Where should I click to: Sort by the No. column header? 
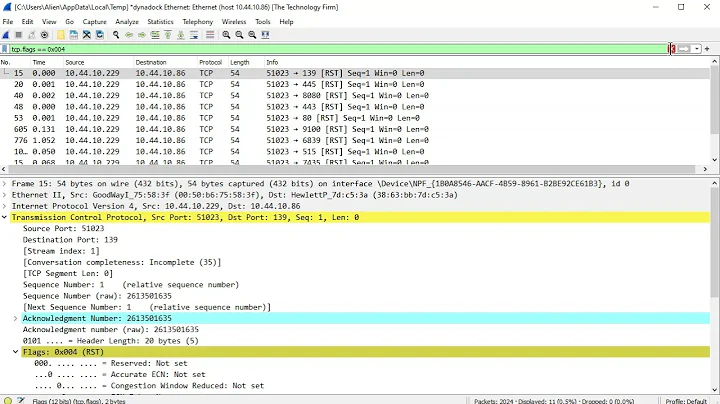tap(15, 62)
